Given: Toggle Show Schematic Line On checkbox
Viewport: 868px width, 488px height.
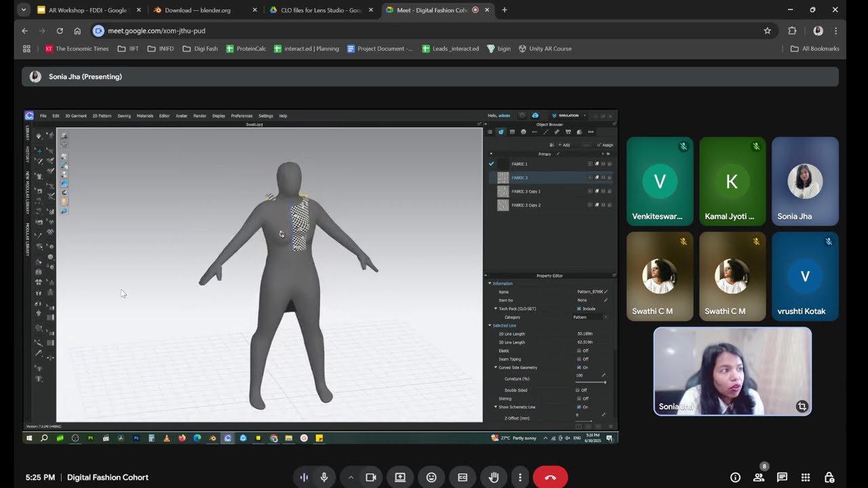Looking at the screenshot, I should pos(578,407).
